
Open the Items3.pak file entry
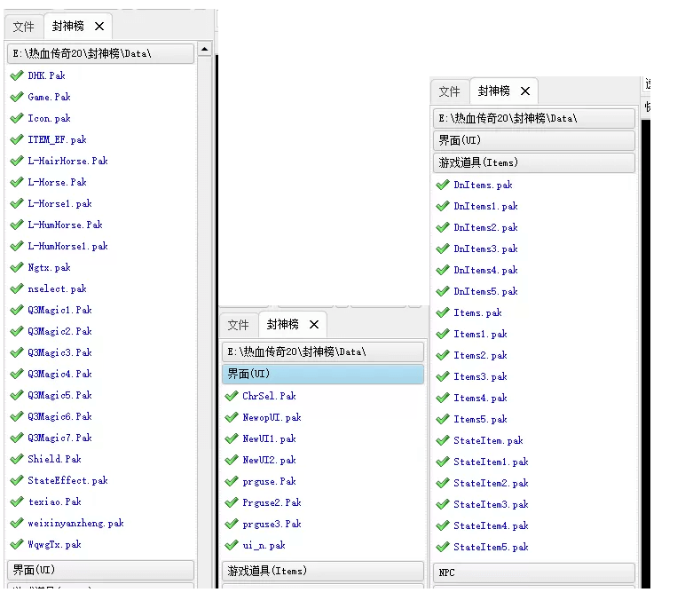480,376
